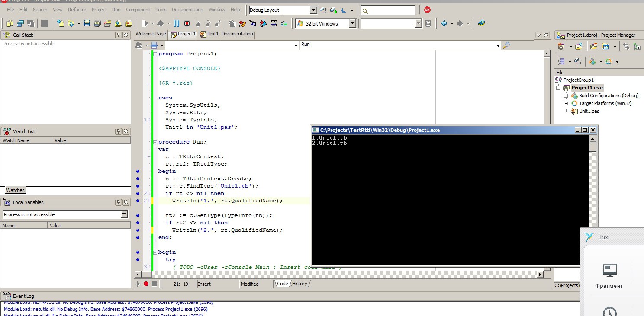Expand Build Configurations (Debug) node
The image size is (644, 316).
point(566,96)
